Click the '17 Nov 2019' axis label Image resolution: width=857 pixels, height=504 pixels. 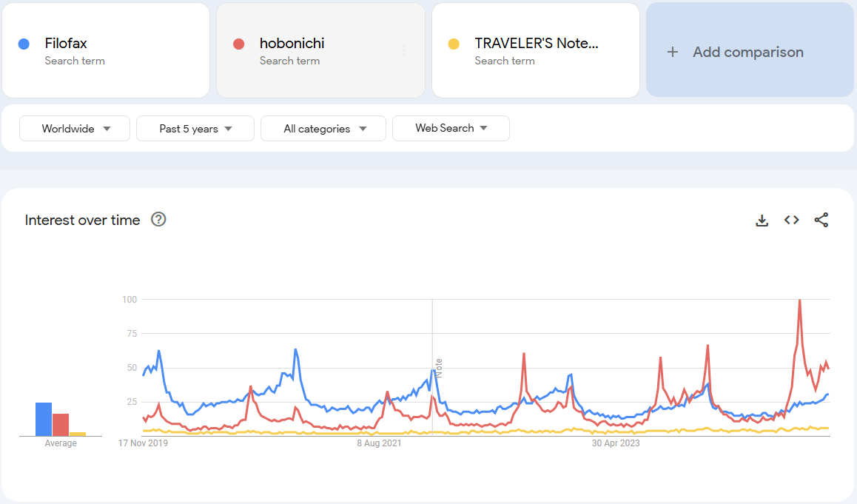(x=143, y=443)
